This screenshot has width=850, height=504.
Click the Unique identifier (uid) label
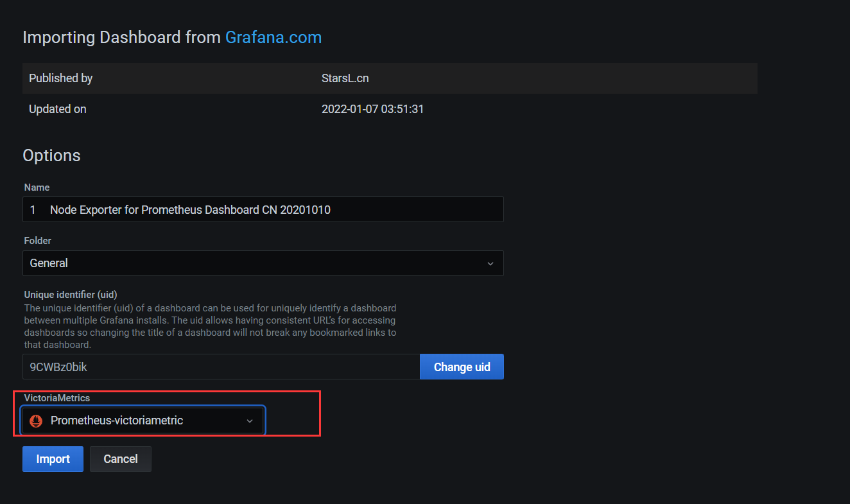[x=71, y=295]
